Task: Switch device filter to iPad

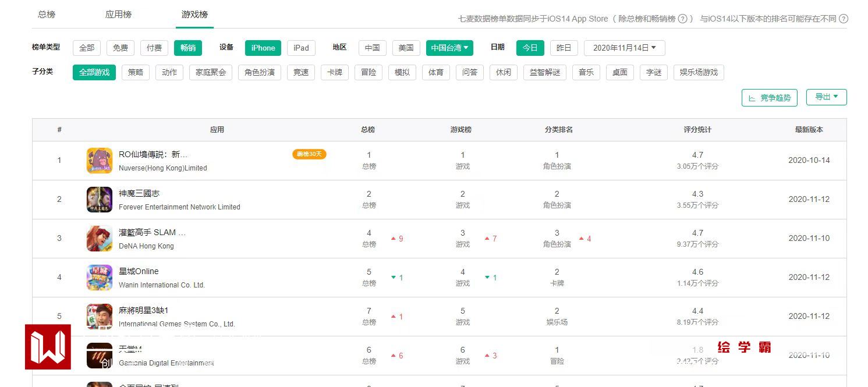Action: 301,48
